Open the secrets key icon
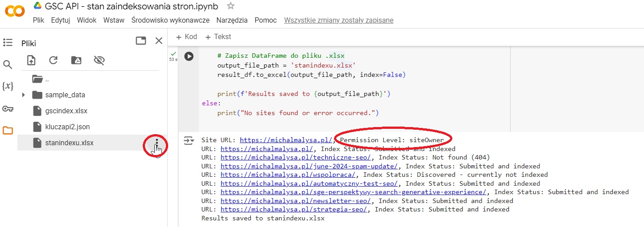The width and height of the screenshot is (644, 227). coord(8,108)
